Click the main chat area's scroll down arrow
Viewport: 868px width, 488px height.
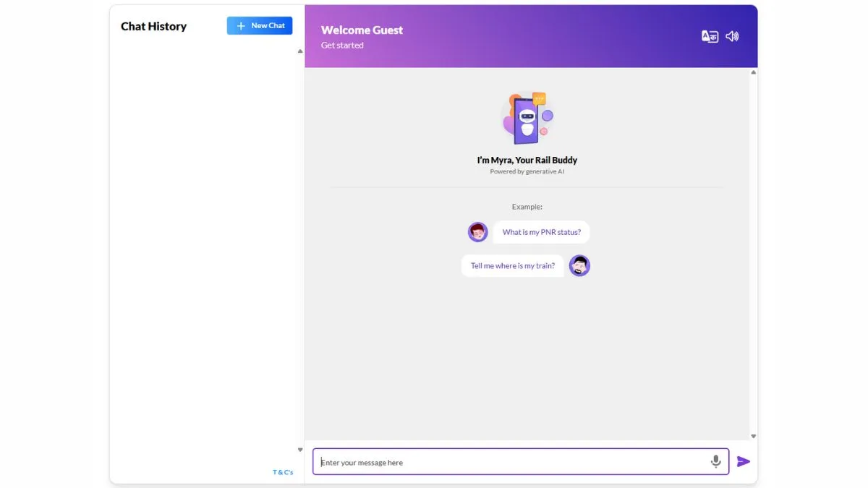pos(753,436)
